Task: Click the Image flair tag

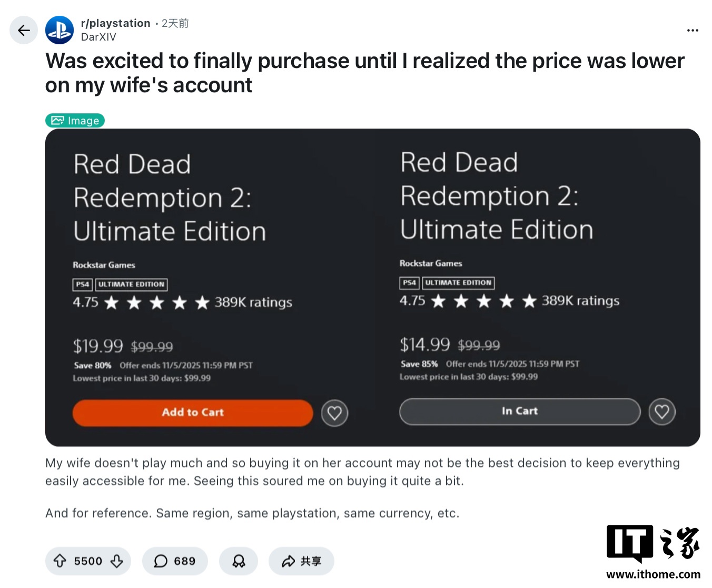Action: coord(75,121)
